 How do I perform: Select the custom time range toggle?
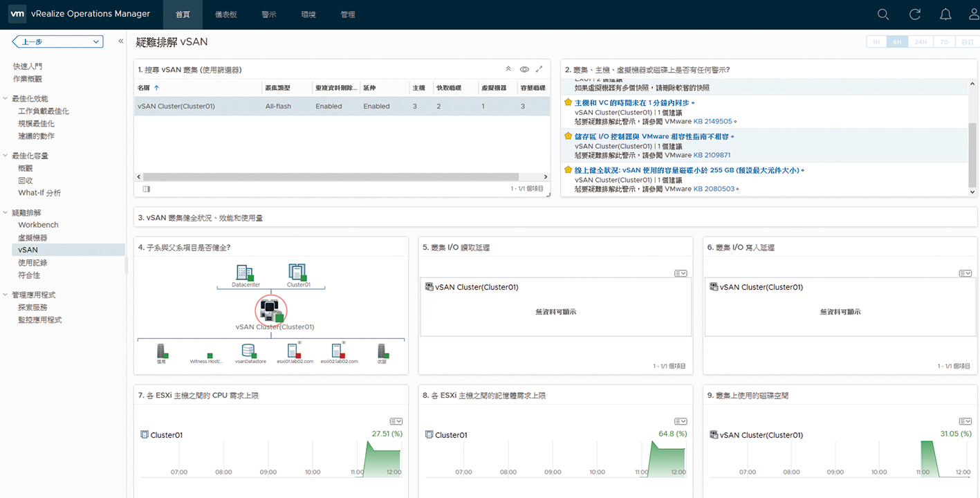pos(966,42)
